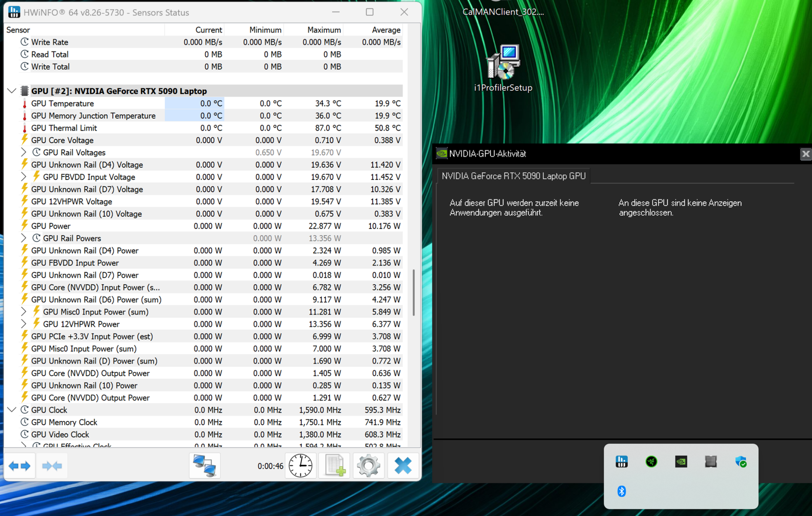Open sensor settings gear icon
812x516 pixels.
368,466
